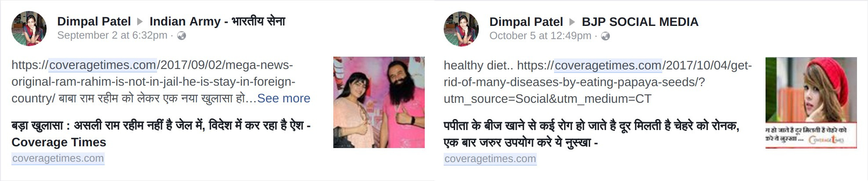Open Dimpal Patel's avatar in left post
Image resolution: width=868 pixels, height=181 pixels.
[x=29, y=29]
